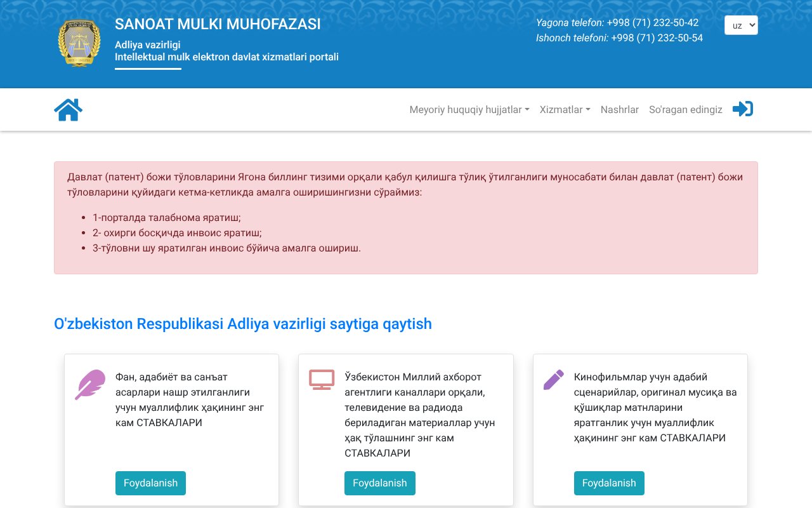Click Foydalanish under the media payment card

click(x=379, y=483)
